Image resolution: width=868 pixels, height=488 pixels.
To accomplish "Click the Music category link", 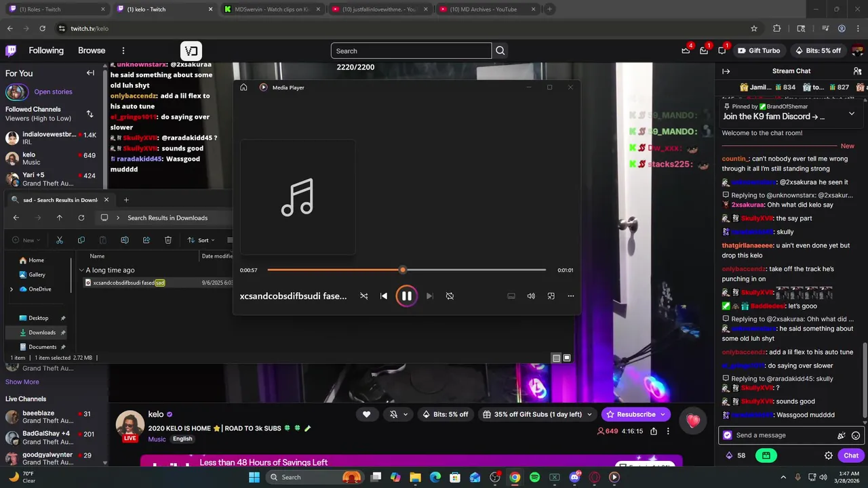I will pyautogui.click(x=157, y=439).
